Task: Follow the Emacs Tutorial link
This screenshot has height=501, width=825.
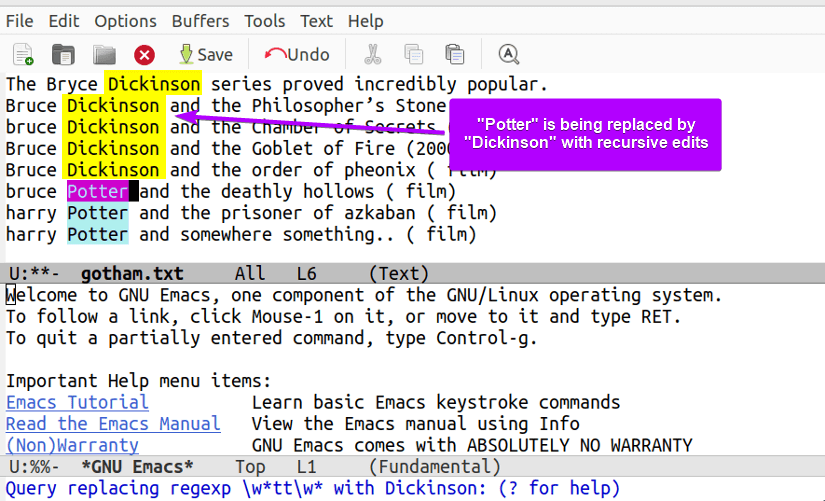Action: click(77, 403)
